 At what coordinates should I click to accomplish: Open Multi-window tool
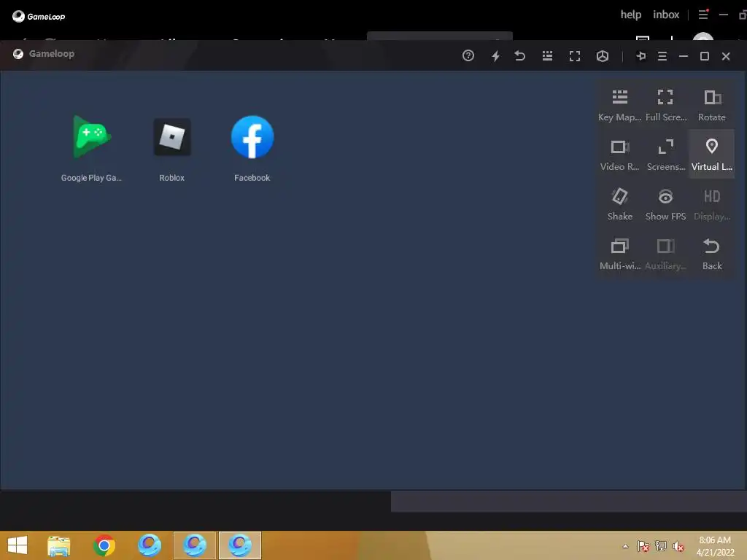pos(619,254)
